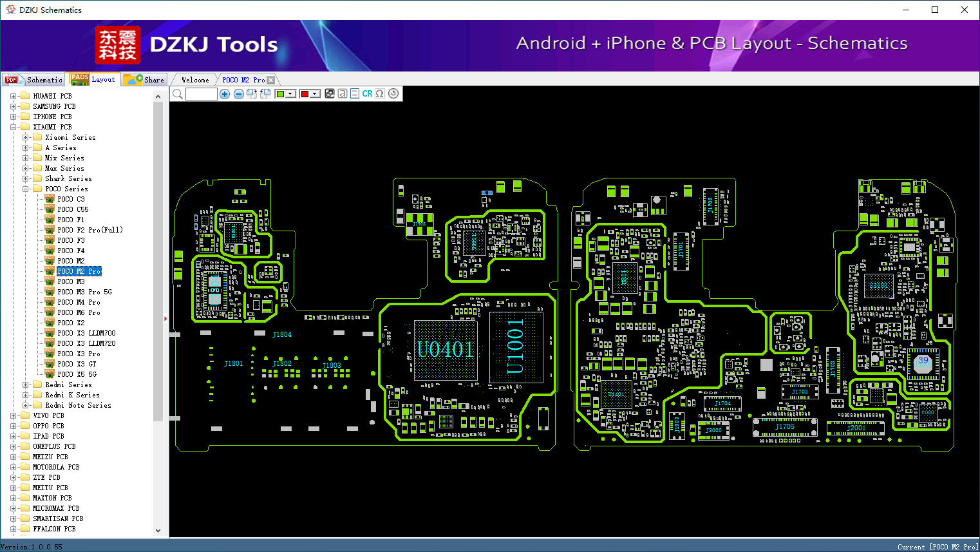Expand the ONEPLUS PCB folder
Screen dimensions: 980x552
[x=13, y=446]
